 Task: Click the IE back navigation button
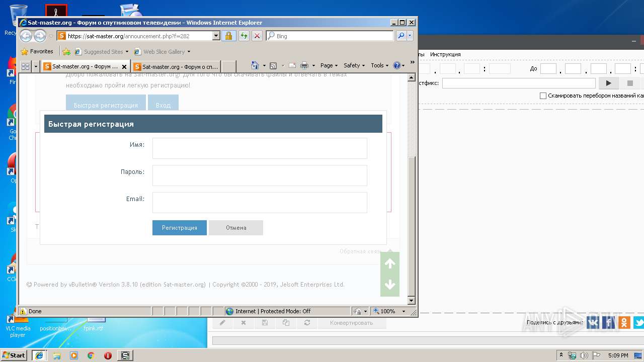26,36
